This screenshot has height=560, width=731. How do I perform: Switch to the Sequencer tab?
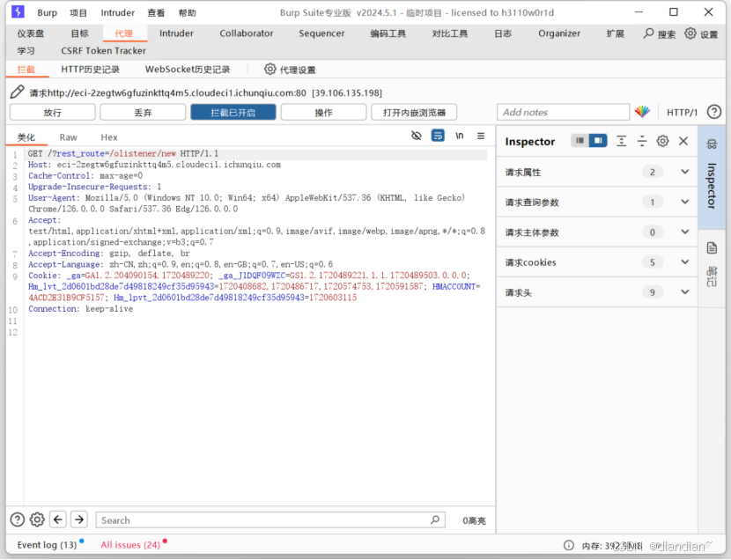tap(321, 33)
